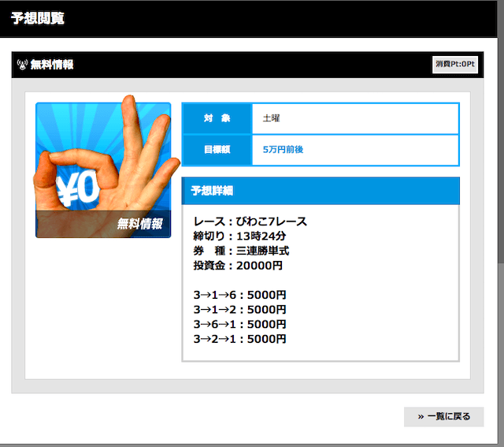Screen dimensions: 504x447
Task: Click the 消費Pt:0Pt badge
Action: (x=455, y=65)
